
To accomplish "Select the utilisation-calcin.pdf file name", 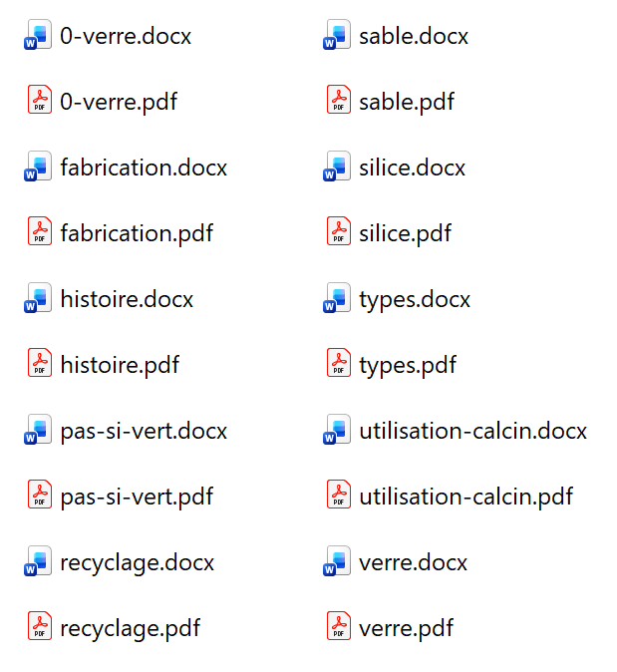I will click(465, 496).
